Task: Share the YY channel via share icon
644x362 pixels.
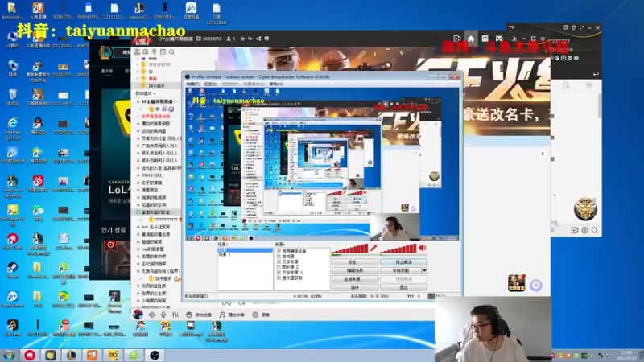Action: click(x=258, y=39)
